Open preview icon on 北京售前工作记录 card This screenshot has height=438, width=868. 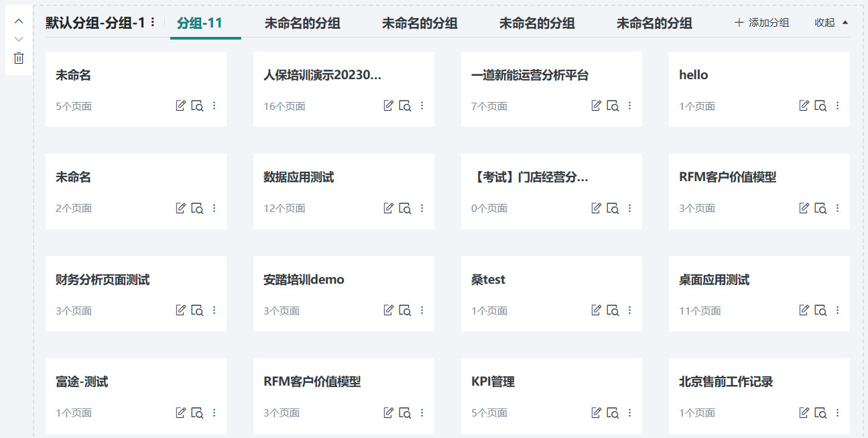tap(820, 413)
